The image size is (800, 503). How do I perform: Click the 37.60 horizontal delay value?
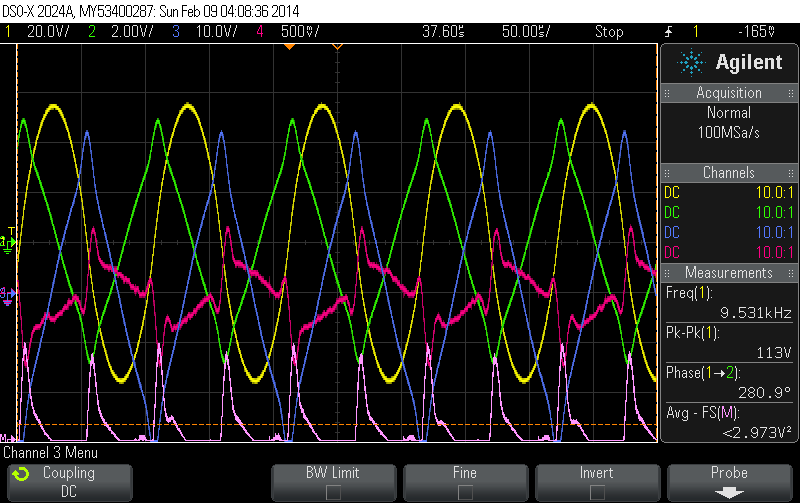pyautogui.click(x=443, y=32)
